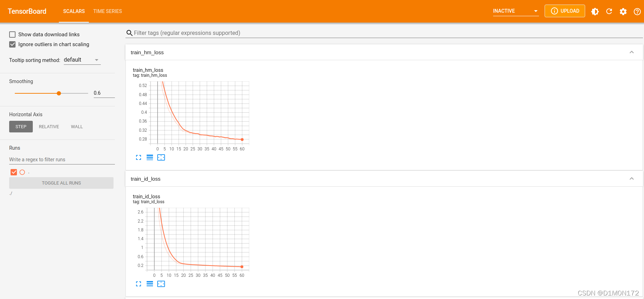Click the train_hm_loss section header title

click(x=147, y=52)
